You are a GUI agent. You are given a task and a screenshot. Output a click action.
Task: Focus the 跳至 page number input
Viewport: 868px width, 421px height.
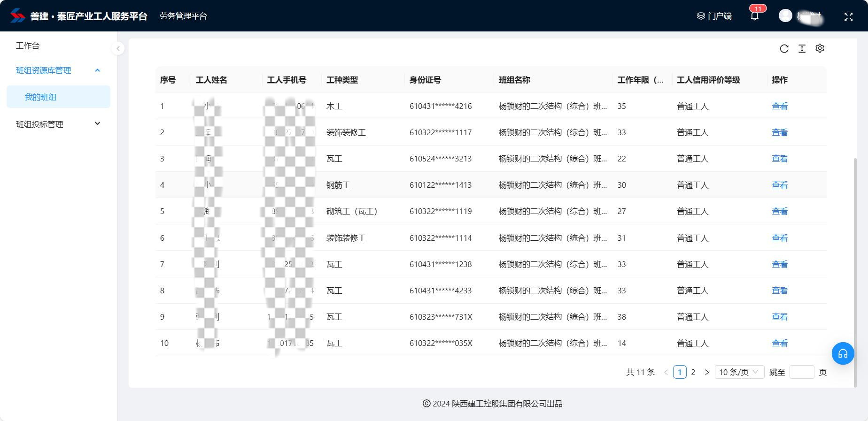click(801, 372)
